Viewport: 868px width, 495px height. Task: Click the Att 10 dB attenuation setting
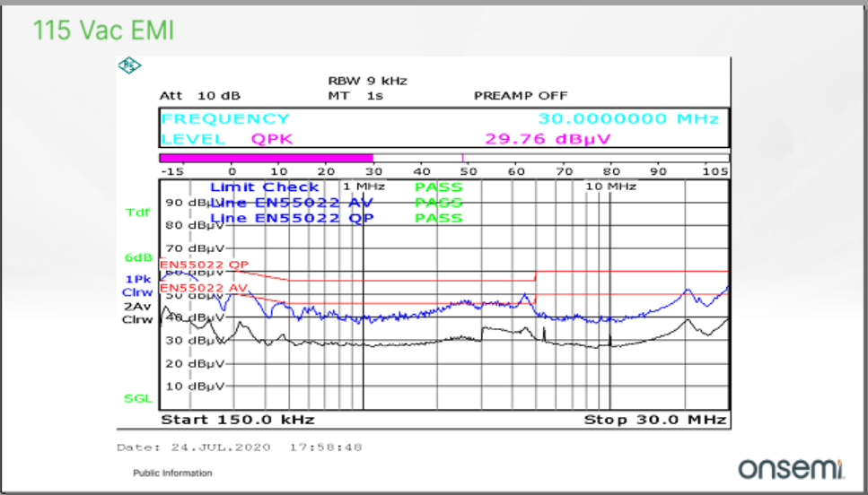coord(199,95)
